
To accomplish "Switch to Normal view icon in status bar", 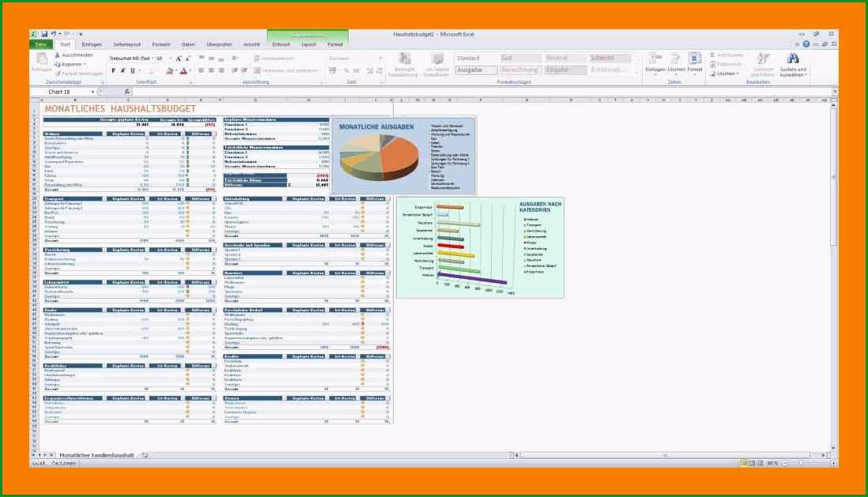I will point(744,463).
